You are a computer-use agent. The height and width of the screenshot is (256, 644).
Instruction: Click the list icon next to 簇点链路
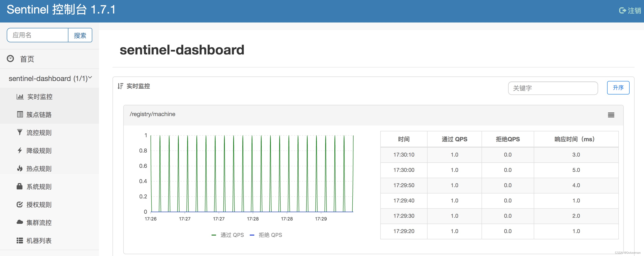[x=20, y=115]
